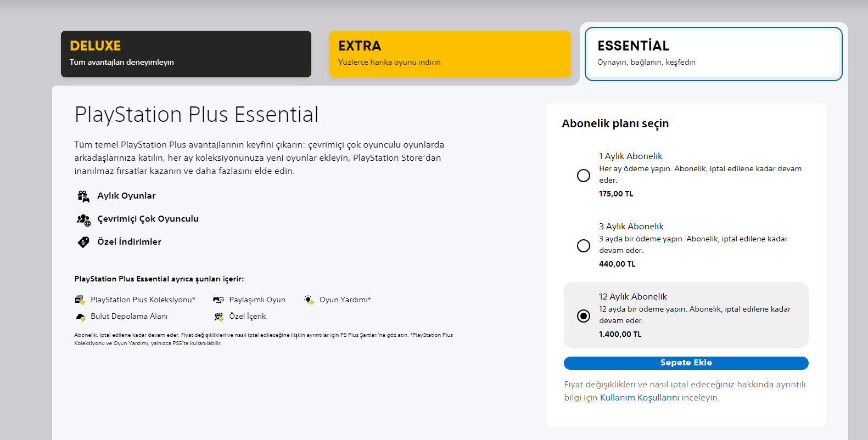Click the Bulut Depolama Alanı cloud icon
The image size is (868, 440).
(80, 317)
